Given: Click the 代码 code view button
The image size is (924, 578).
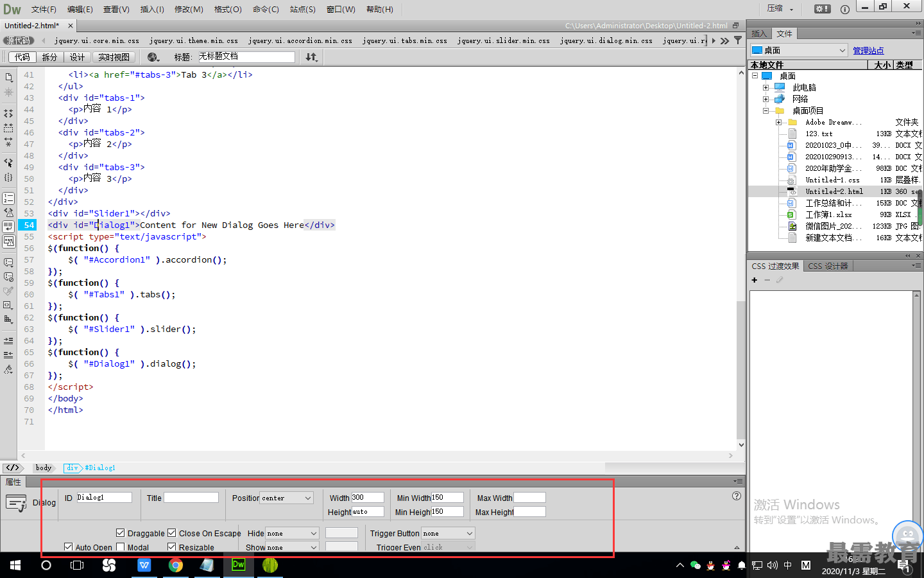Looking at the screenshot, I should pos(22,57).
